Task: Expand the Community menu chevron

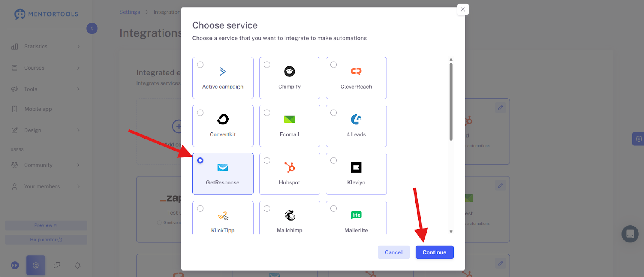Action: click(x=78, y=165)
